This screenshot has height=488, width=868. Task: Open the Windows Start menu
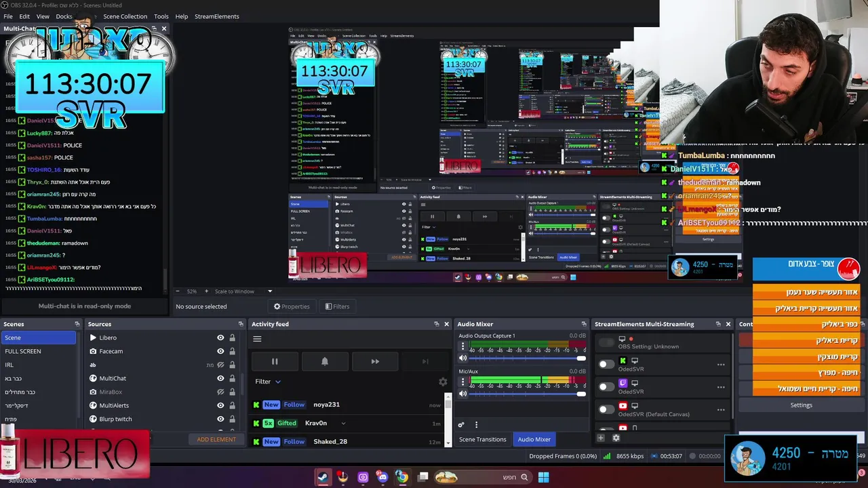point(543,477)
